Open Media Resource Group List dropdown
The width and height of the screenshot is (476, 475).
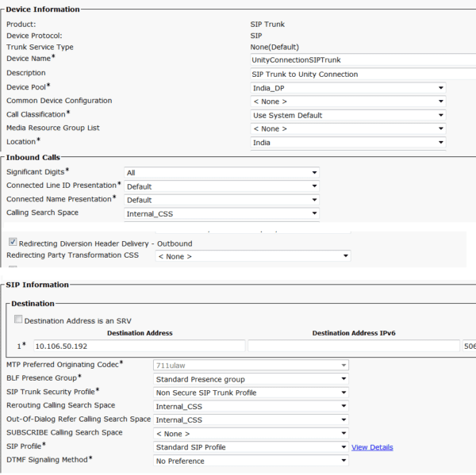[x=347, y=128]
